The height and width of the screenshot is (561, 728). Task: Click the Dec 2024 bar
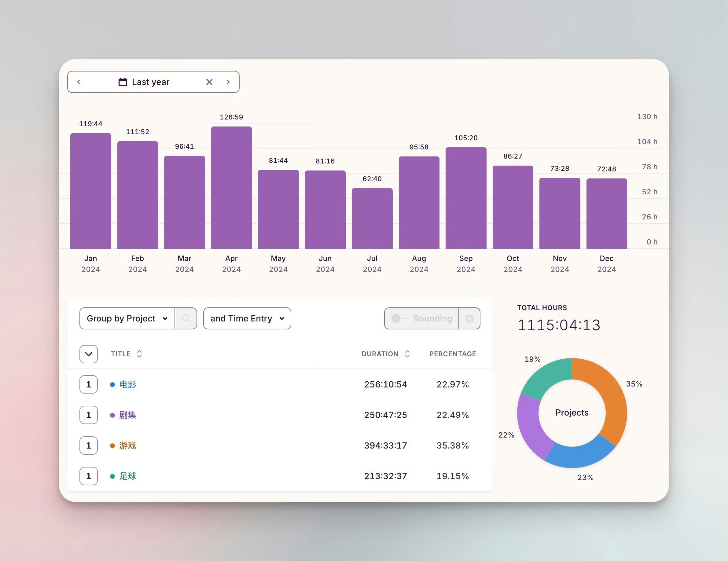point(607,214)
